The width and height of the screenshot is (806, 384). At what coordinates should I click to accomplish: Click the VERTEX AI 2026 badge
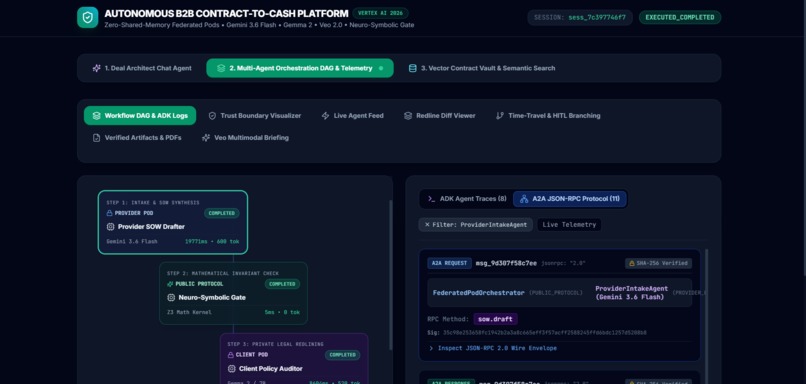coord(380,13)
